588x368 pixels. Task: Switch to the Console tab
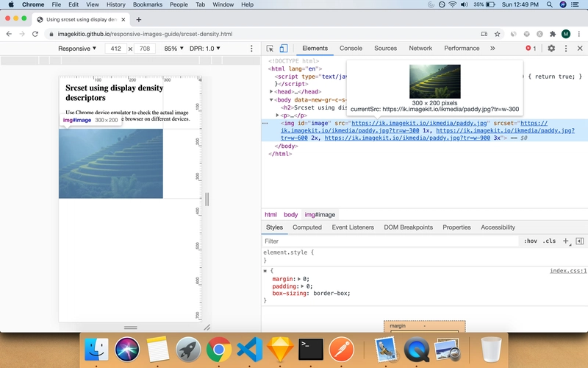click(x=351, y=49)
